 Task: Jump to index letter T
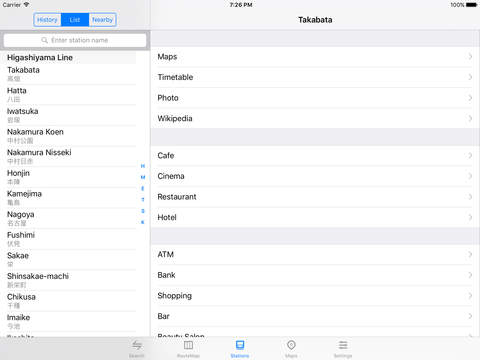pyautogui.click(x=143, y=200)
